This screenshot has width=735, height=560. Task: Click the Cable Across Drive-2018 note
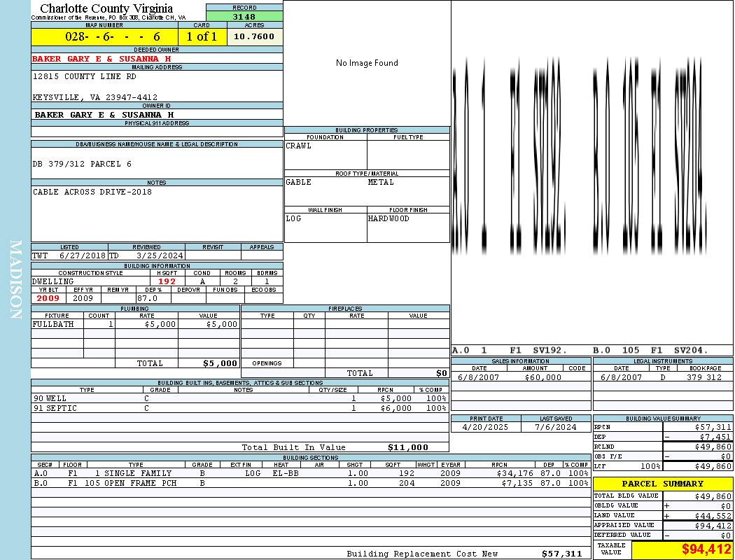coord(92,192)
